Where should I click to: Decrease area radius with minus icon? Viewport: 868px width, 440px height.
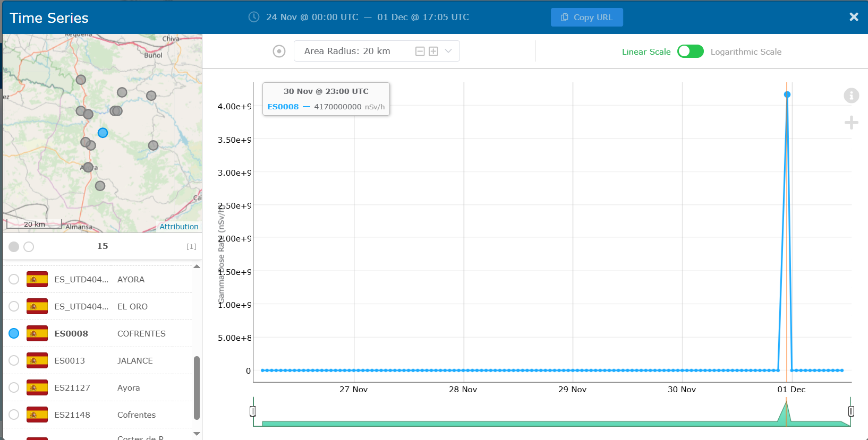click(x=420, y=51)
